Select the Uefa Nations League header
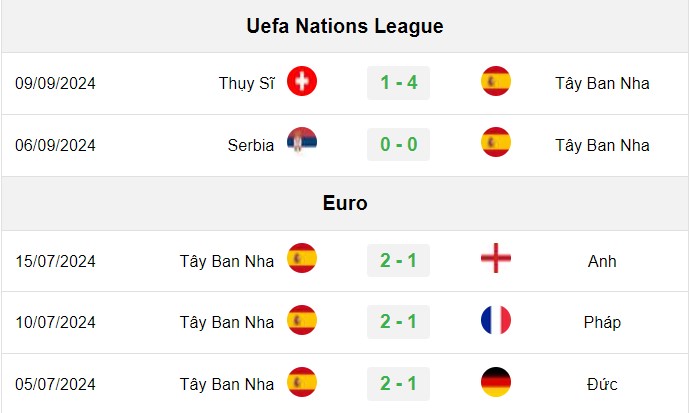The image size is (690, 413). coord(345,26)
